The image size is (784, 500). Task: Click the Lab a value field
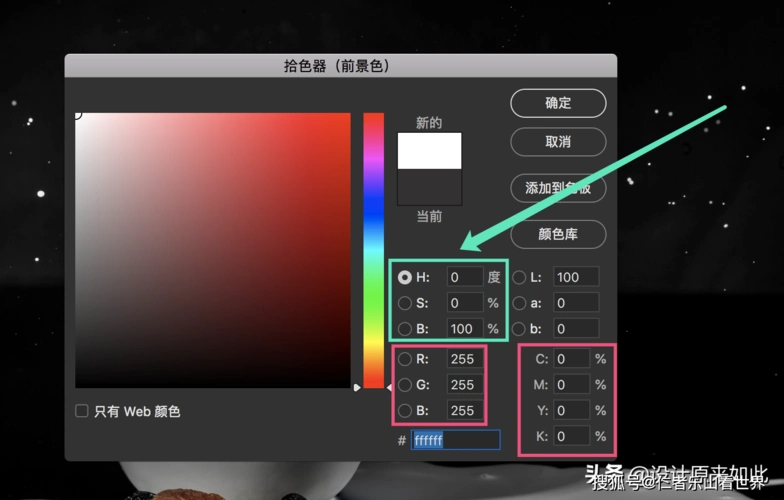tap(576, 303)
